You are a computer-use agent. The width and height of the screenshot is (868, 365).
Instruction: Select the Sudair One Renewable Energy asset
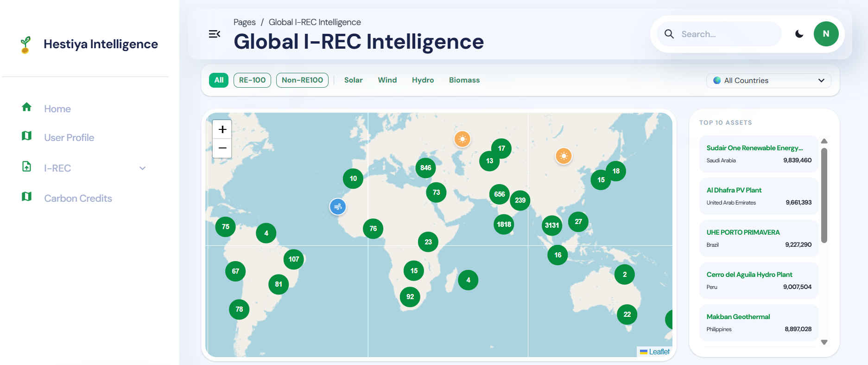(759, 154)
